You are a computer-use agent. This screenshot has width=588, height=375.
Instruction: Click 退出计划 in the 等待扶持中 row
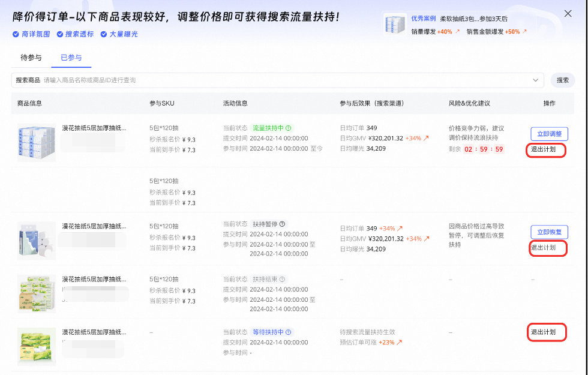click(544, 332)
